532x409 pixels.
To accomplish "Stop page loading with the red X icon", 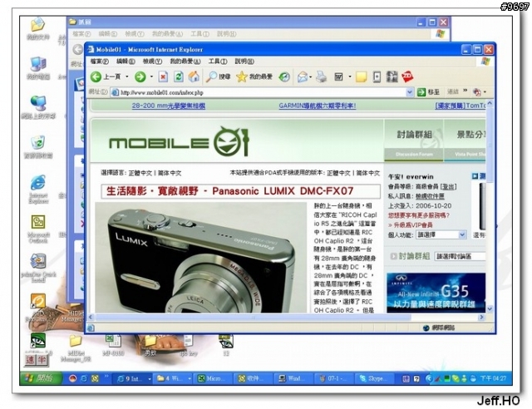I will (163, 77).
